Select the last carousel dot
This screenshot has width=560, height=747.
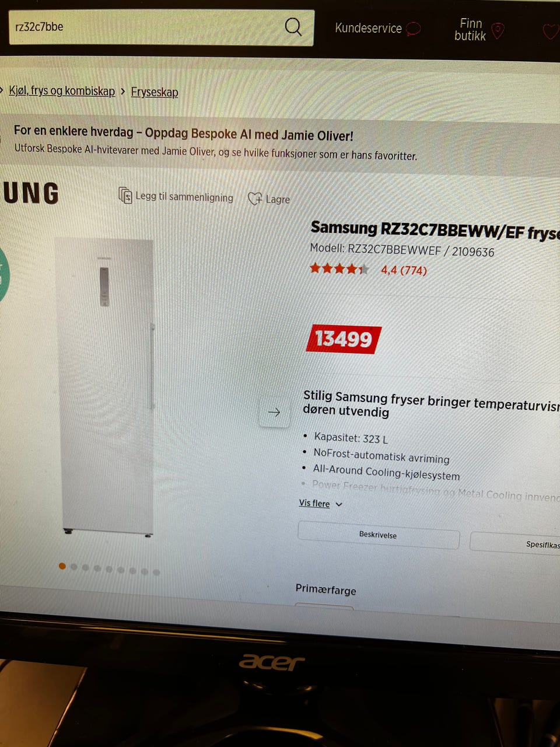pyautogui.click(x=156, y=573)
